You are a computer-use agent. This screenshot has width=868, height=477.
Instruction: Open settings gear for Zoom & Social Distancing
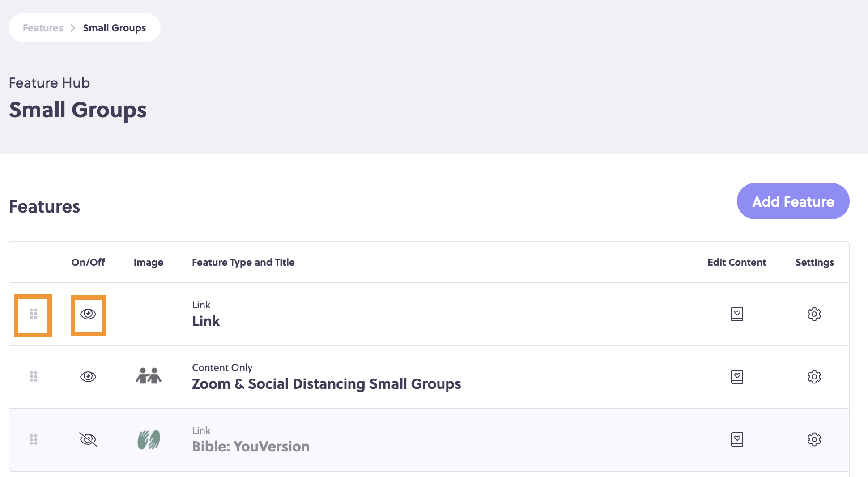pyautogui.click(x=814, y=377)
